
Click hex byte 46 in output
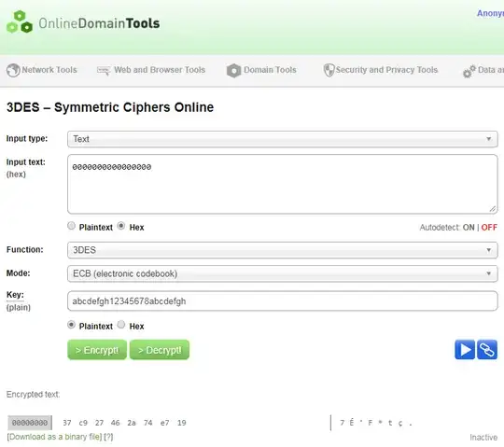(x=116, y=423)
